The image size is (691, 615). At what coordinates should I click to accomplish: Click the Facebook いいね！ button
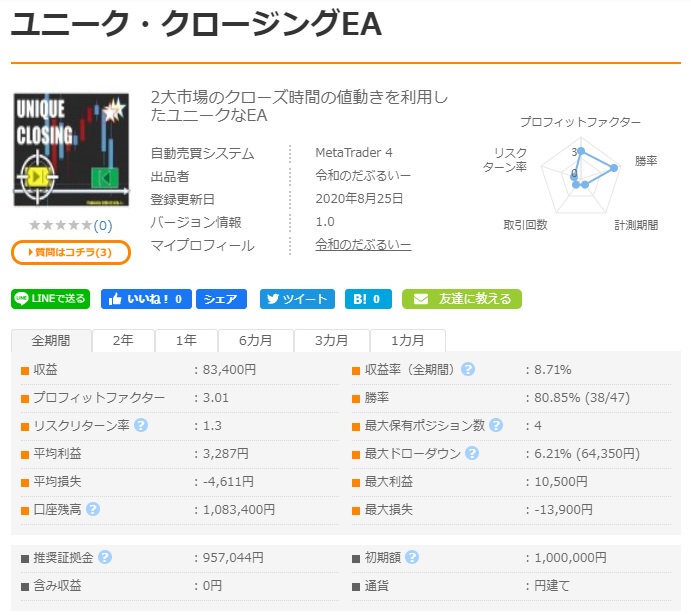(146, 299)
